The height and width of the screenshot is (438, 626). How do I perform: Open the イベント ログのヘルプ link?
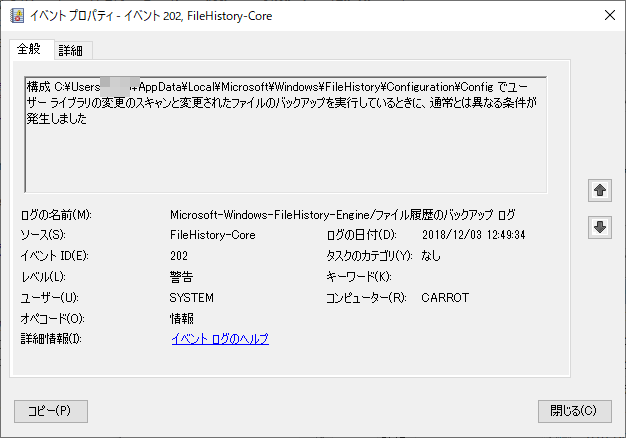pos(220,339)
